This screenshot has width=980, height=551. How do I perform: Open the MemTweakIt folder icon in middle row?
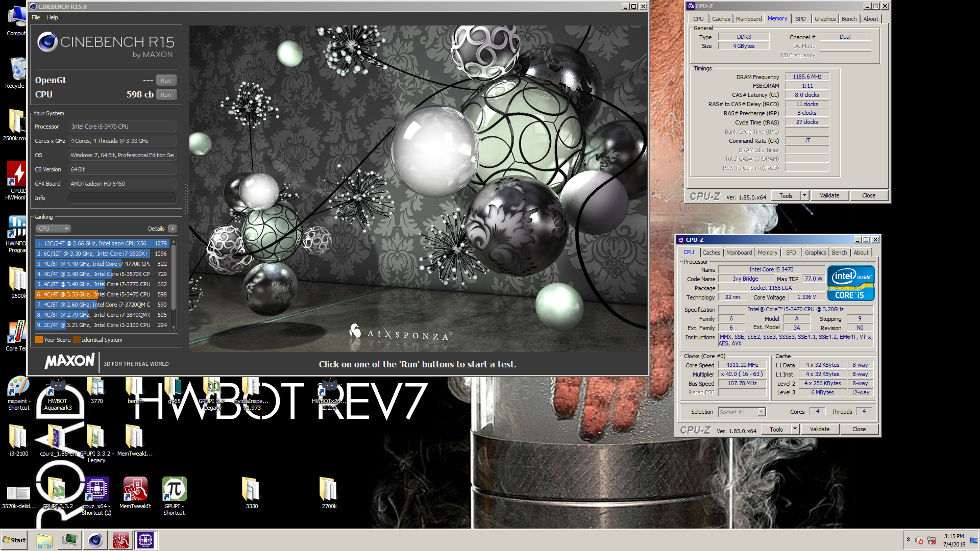coord(135,440)
